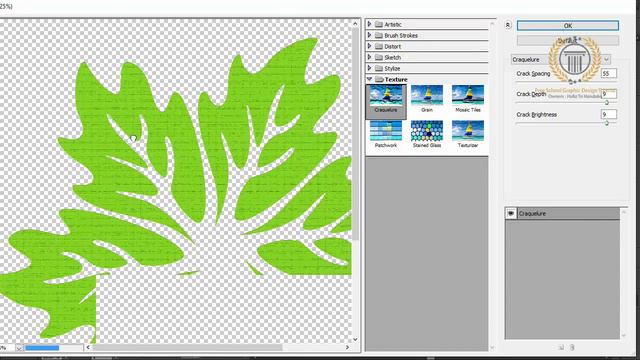Expand the Brush Strokes filter folder
This screenshot has height=360, width=640.
[x=369, y=35]
